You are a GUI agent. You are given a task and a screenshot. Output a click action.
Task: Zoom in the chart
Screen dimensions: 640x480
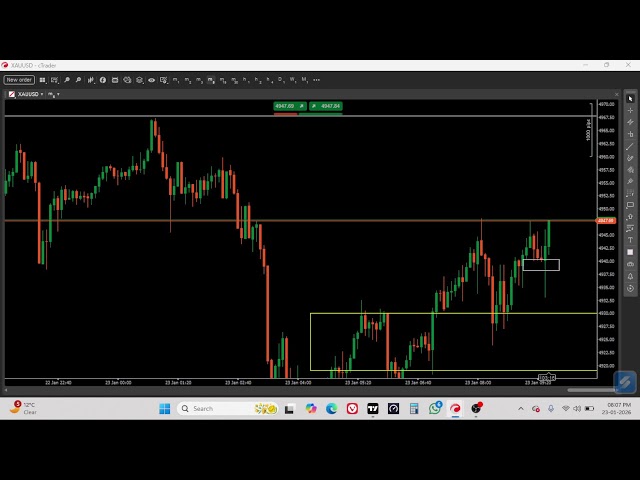coord(67,80)
